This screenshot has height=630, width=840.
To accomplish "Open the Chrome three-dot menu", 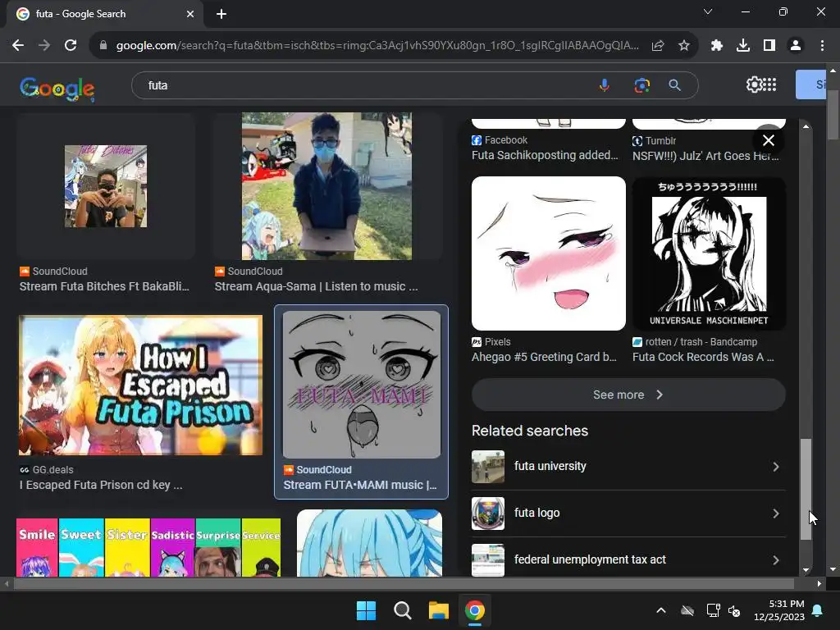I will tap(822, 46).
